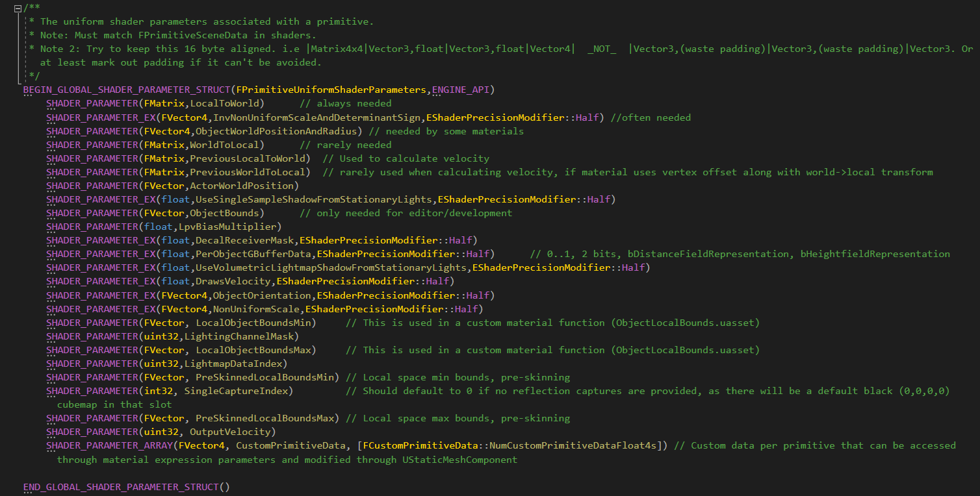Image resolution: width=980 pixels, height=496 pixels.
Task: Click UStaticMeshComponent in the last comment
Action: [x=460, y=459]
